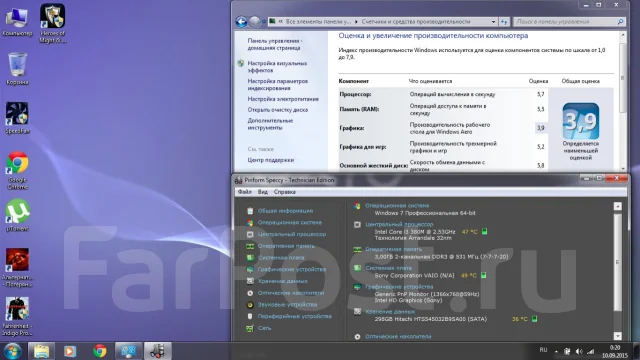
Task: Open the SpeedFan desktop shortcut
Action: (x=17, y=117)
